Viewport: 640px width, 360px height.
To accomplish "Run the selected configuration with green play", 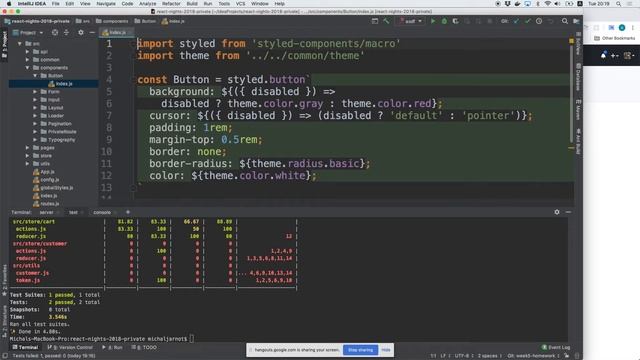I will (433, 21).
